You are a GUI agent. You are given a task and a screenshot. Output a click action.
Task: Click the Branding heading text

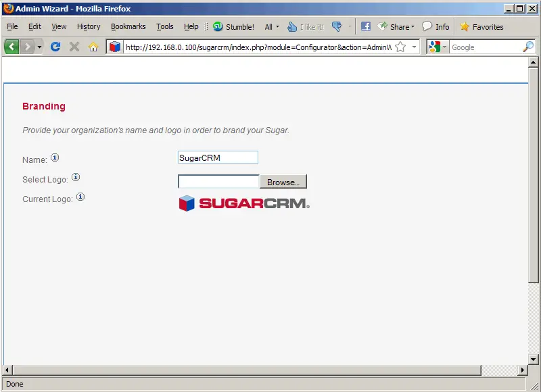[x=44, y=106]
